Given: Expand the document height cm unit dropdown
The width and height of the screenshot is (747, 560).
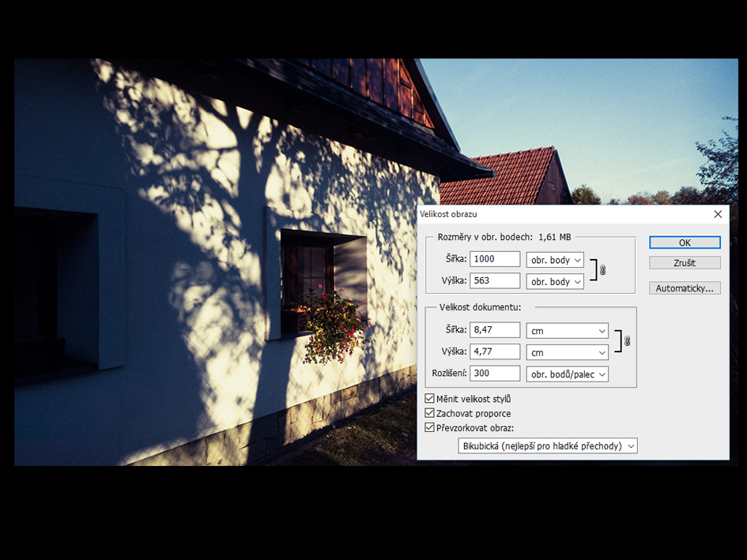Looking at the screenshot, I should pyautogui.click(x=567, y=352).
